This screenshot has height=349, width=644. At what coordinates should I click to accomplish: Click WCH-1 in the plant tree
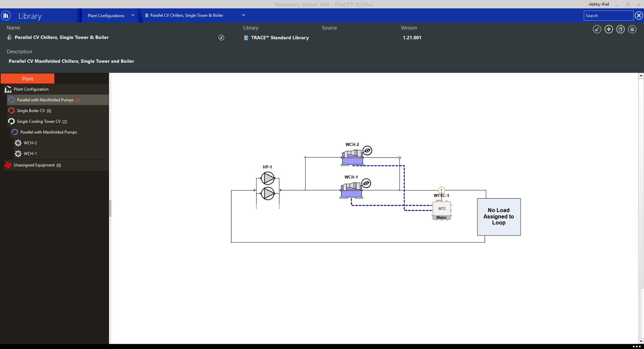[x=30, y=154]
